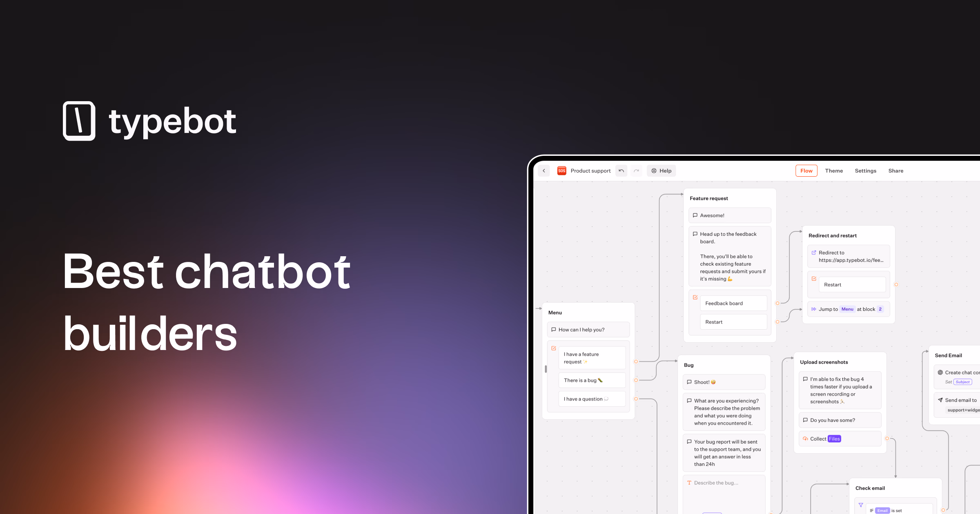Click the choice-input icon in Menu group

(x=553, y=348)
